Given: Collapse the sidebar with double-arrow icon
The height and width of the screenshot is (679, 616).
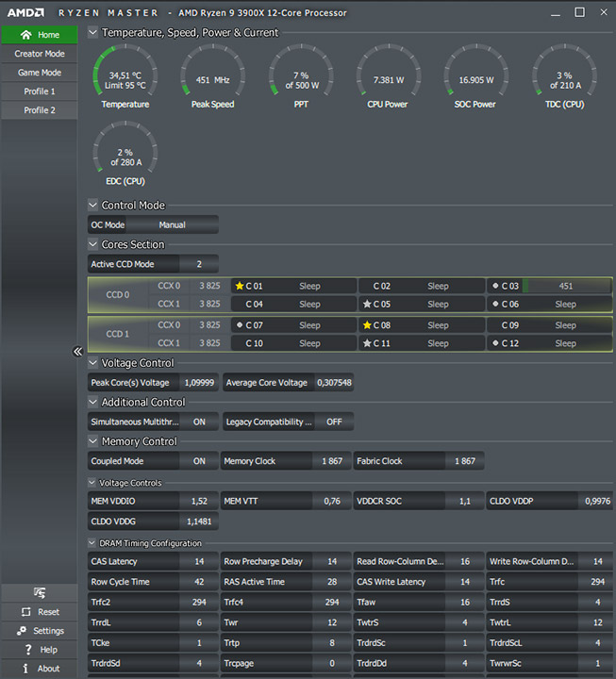Looking at the screenshot, I should 77,351.
